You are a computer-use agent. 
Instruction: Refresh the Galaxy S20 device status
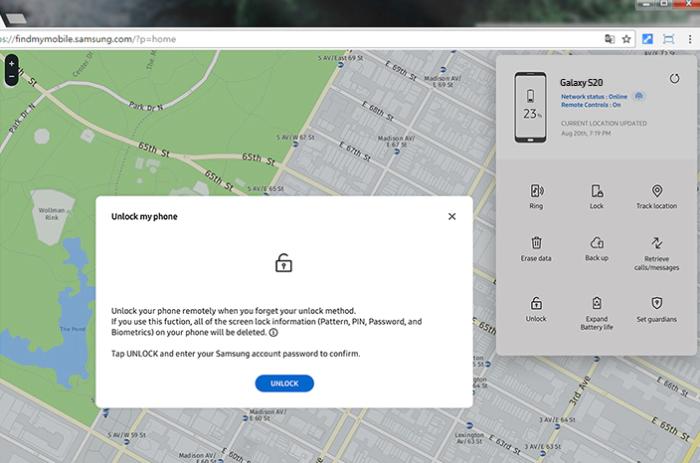click(674, 79)
